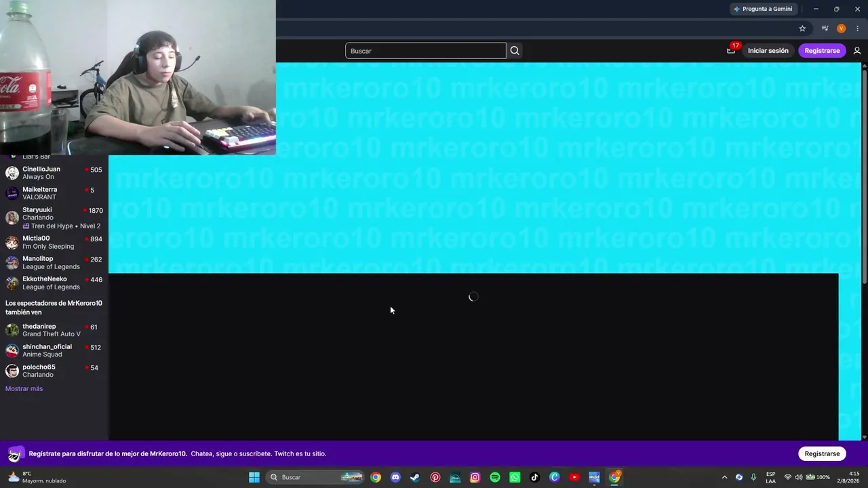868x488 pixels.
Task: Click 'Always On' under CinelloJuan
Action: [38, 177]
